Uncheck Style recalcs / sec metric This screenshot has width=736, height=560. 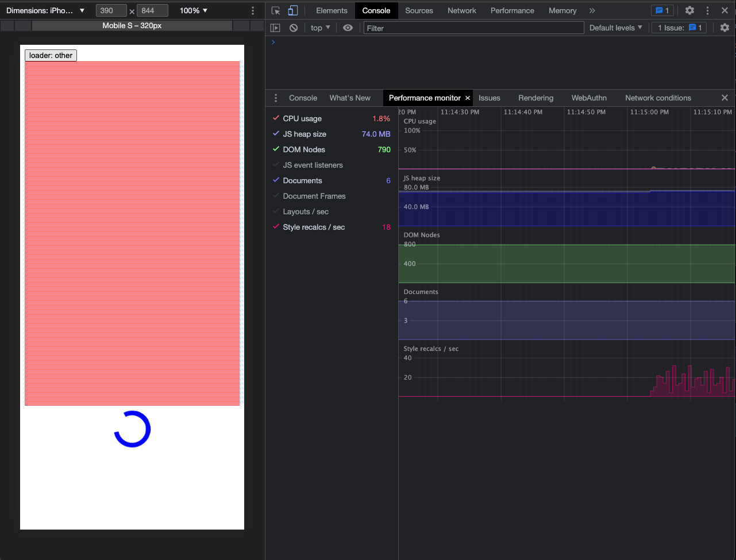(x=276, y=227)
